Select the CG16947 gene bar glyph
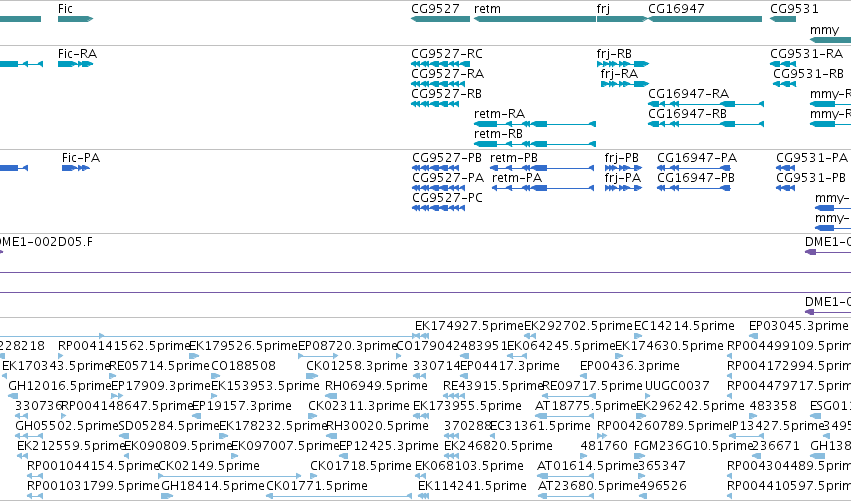Screen dimensions: 851x501 tap(705, 19)
